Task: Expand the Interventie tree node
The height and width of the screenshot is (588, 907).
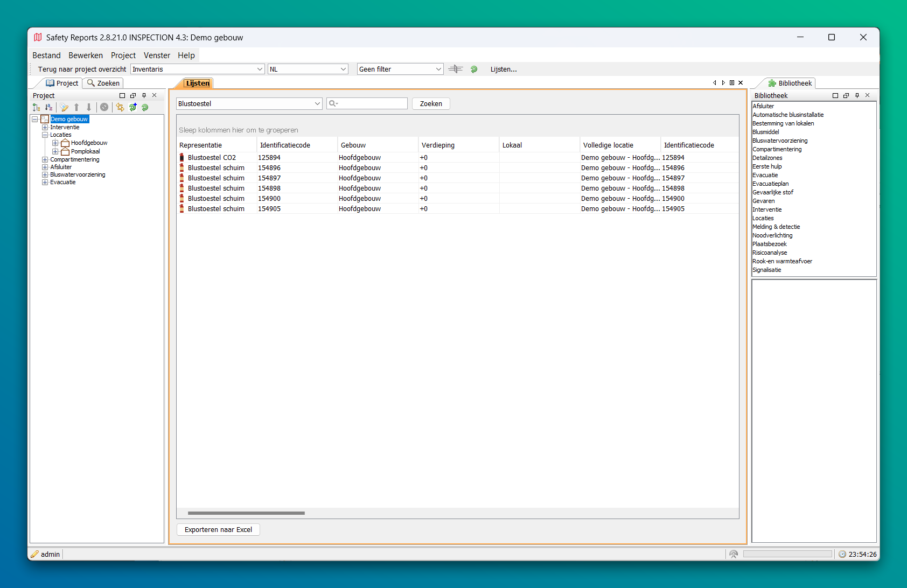Action: (x=45, y=128)
